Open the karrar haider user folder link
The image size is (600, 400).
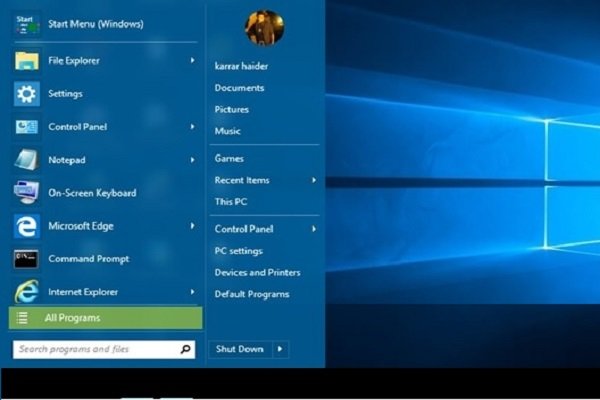pyautogui.click(x=241, y=66)
